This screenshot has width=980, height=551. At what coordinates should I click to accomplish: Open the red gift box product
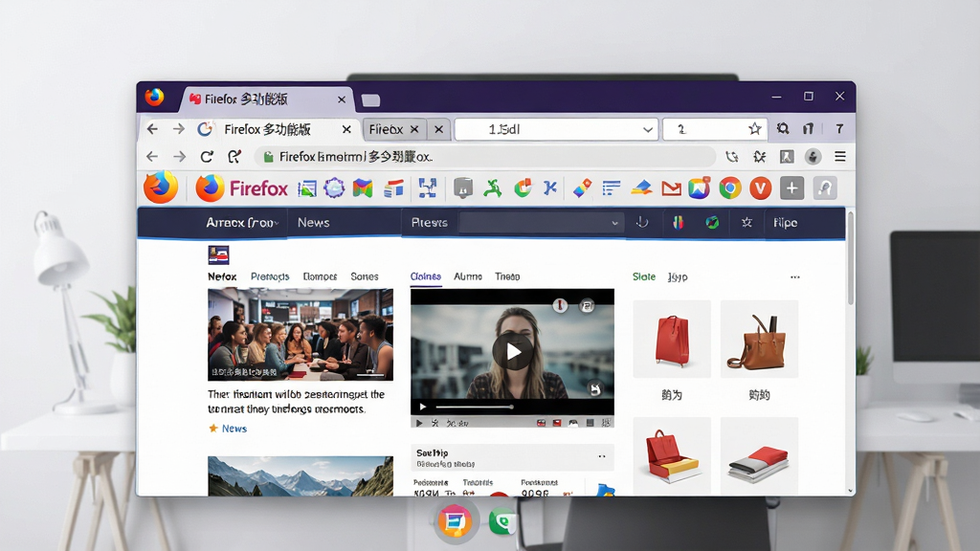pyautogui.click(x=672, y=456)
